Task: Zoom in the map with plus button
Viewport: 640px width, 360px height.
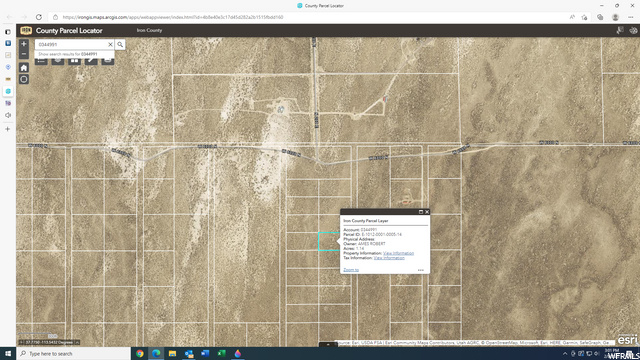Action: [x=24, y=44]
